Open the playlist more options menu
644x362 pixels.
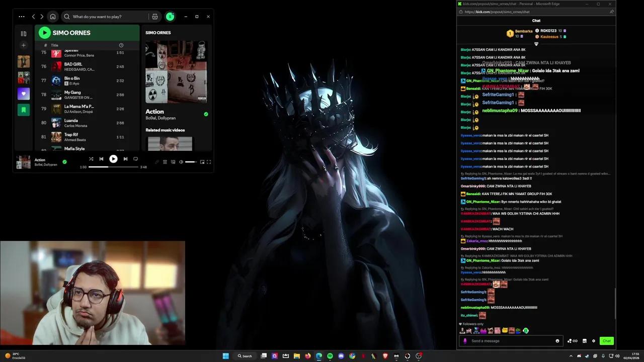pyautogui.click(x=22, y=17)
